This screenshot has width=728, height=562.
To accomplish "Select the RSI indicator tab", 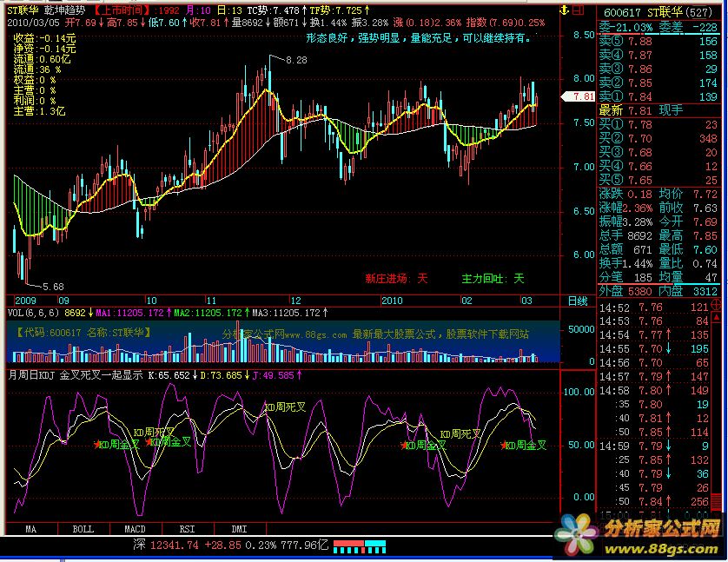I will point(187,527).
